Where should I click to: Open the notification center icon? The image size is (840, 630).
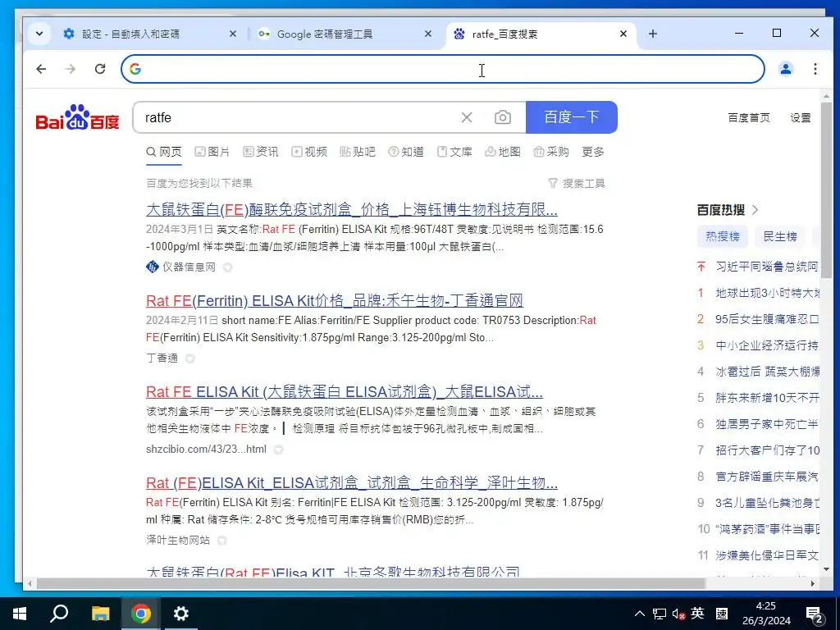(815, 614)
